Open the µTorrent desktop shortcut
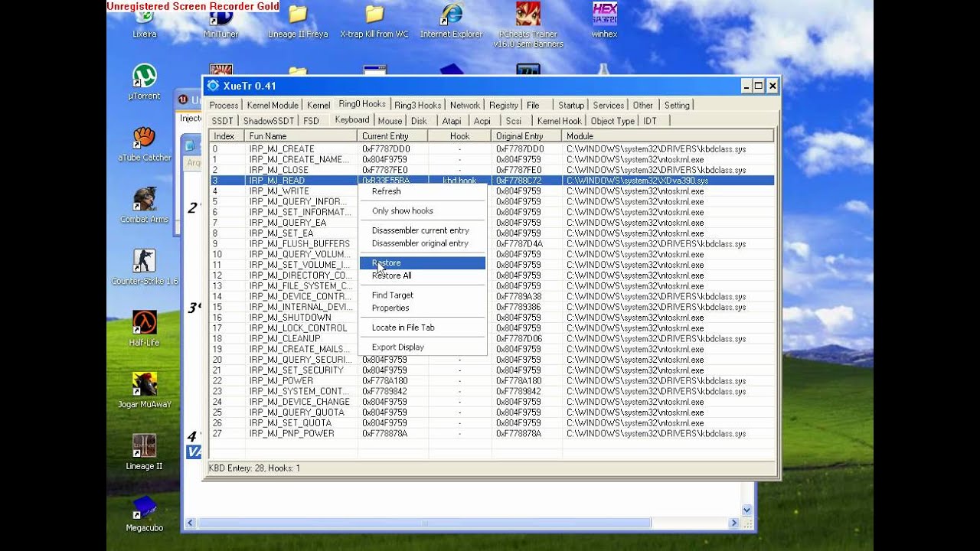 pyautogui.click(x=144, y=82)
